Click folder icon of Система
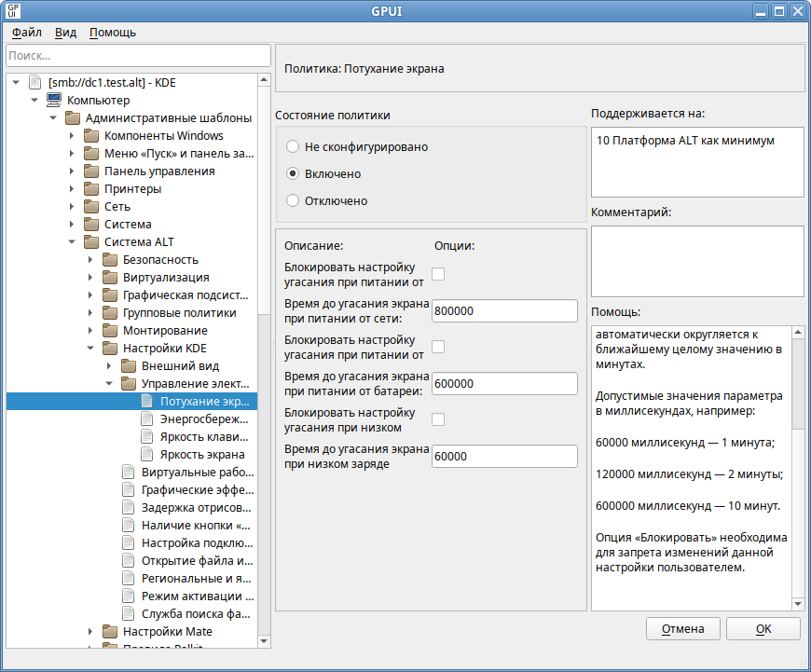The image size is (811, 672). point(91,224)
